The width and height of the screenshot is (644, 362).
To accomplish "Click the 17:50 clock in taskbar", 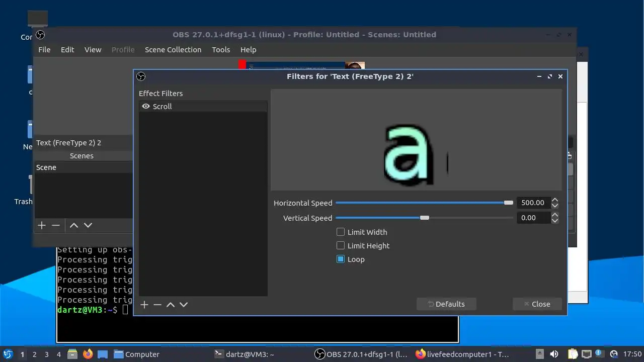I will click(x=632, y=354).
